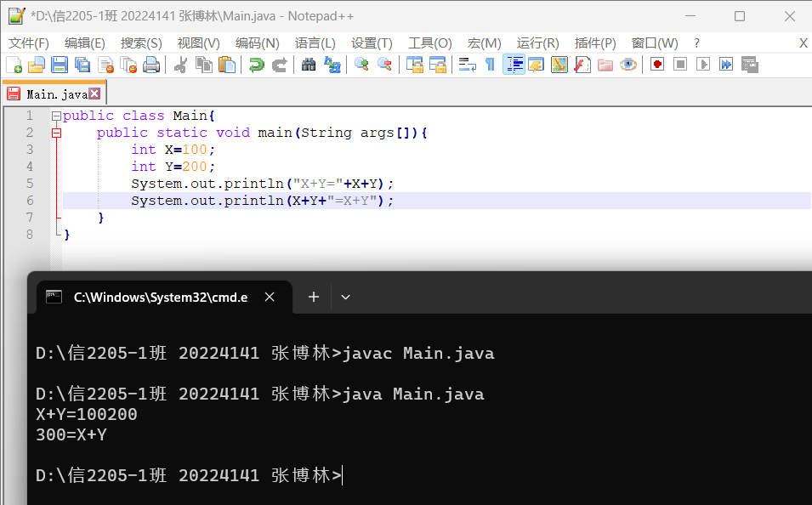Click the Save All toolbar icon
Viewport: 812px width, 505px height.
[x=82, y=65]
